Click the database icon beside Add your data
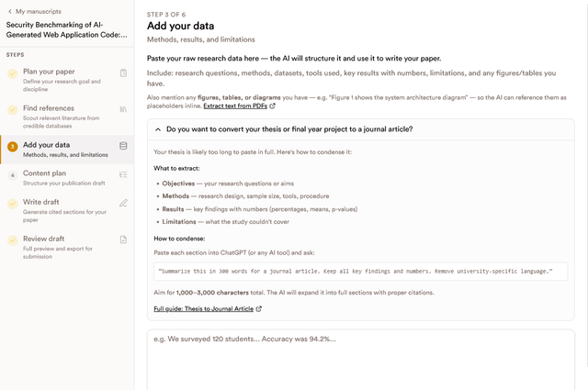The height and width of the screenshot is (390, 588). coord(123,146)
